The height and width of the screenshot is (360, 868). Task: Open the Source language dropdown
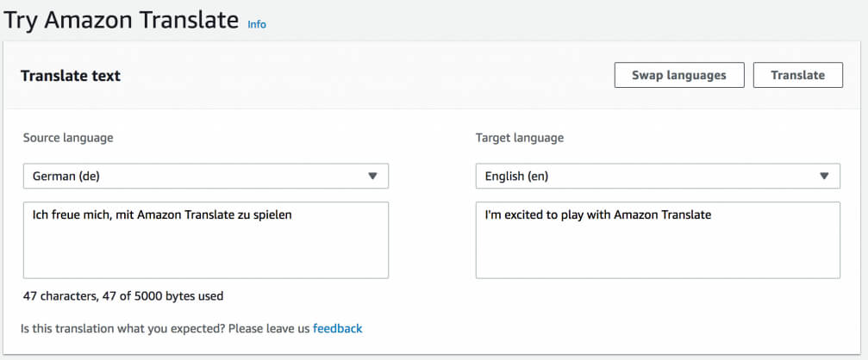(205, 176)
